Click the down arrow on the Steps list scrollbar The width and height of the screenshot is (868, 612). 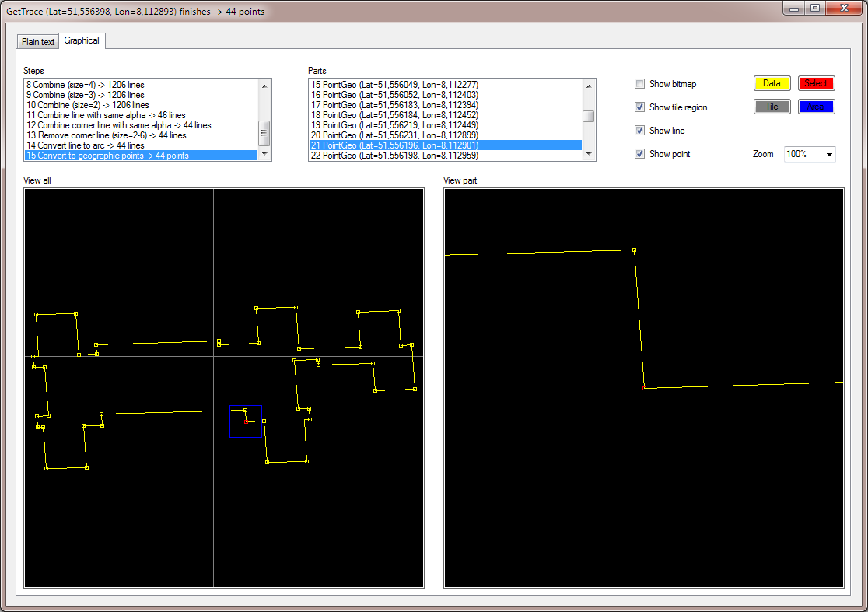(x=264, y=154)
